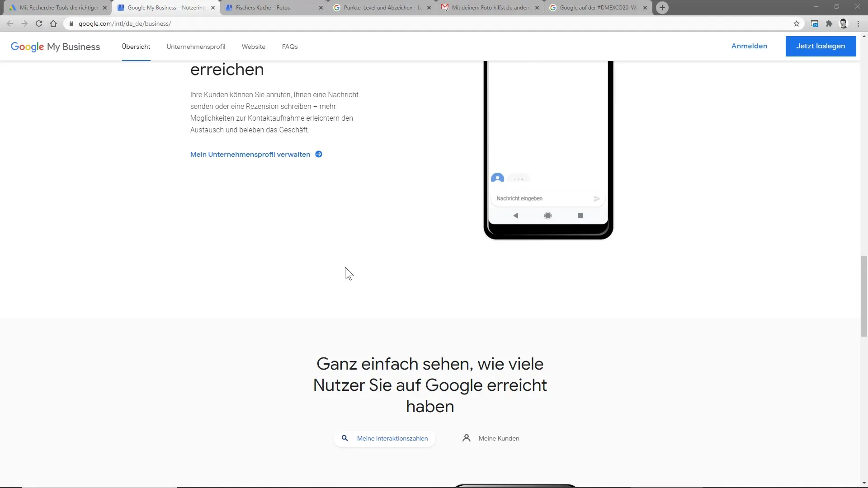Click the circled arrow after 'Mein Unternehmensprofil verwalten'

click(x=319, y=155)
